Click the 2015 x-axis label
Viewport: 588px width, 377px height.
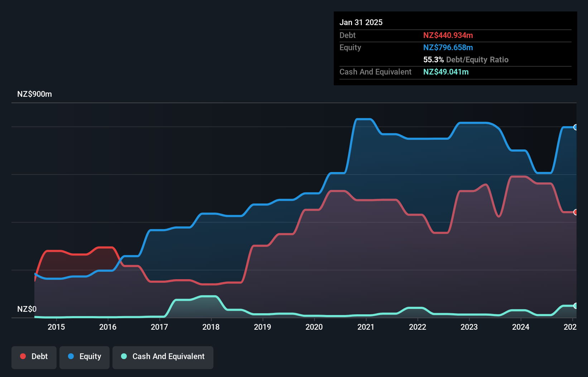[x=56, y=327]
